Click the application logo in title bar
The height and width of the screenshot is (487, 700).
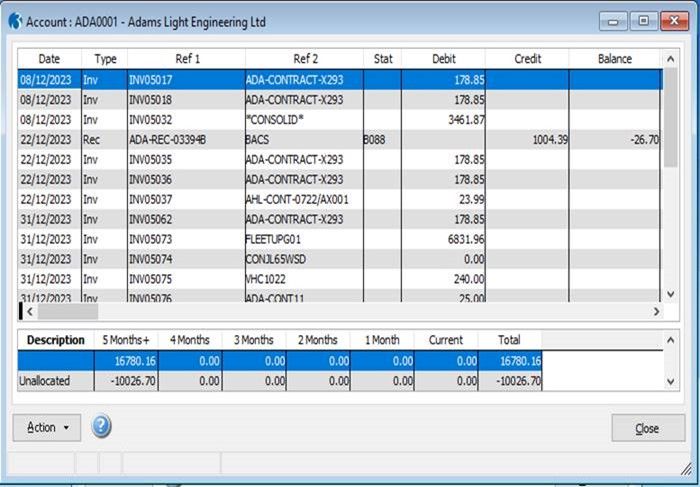tap(15, 21)
